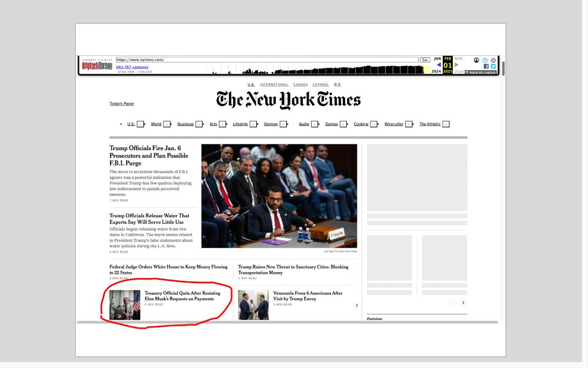
Task: Switch to the Español edition
Action: pyautogui.click(x=320, y=85)
